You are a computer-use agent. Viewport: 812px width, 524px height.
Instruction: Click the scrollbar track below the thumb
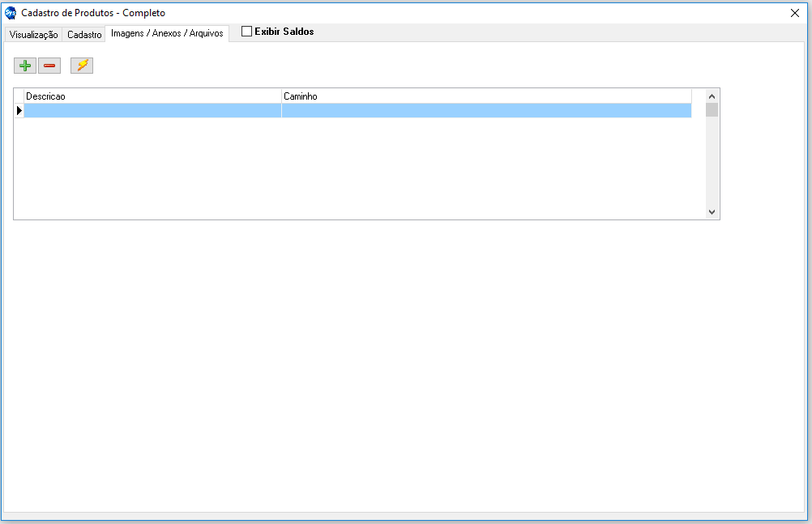point(712,162)
